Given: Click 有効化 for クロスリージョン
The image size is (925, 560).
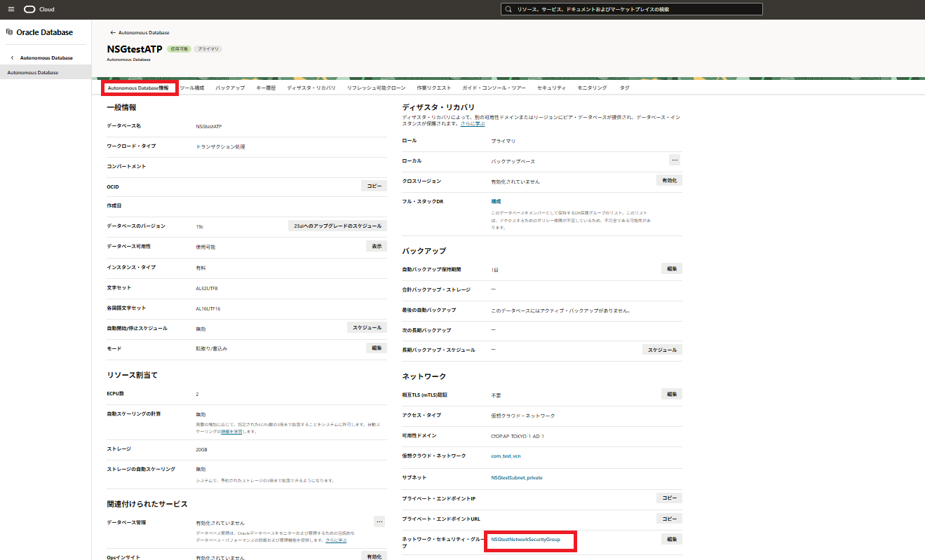Looking at the screenshot, I should point(669,180).
